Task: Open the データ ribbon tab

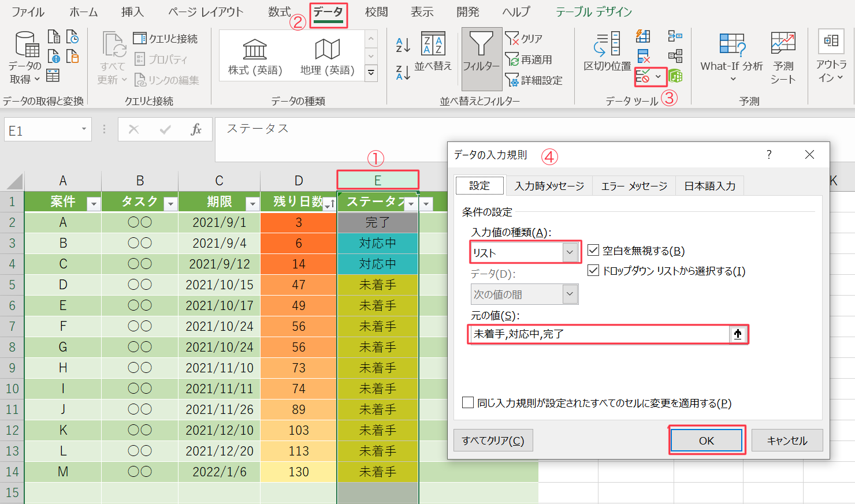Action: click(x=328, y=13)
